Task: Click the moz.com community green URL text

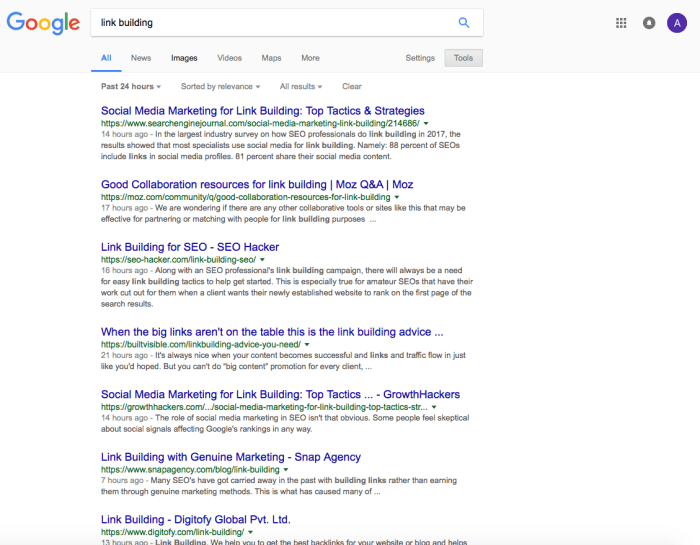Action: (x=246, y=197)
